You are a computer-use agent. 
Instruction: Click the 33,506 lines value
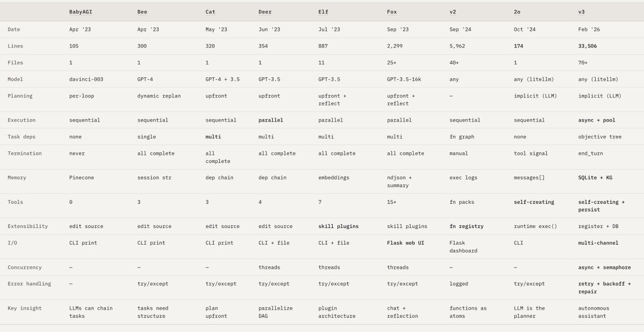(588, 46)
